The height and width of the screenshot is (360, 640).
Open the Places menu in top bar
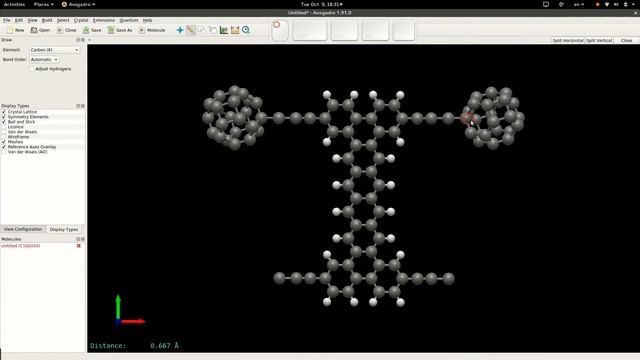[43, 4]
